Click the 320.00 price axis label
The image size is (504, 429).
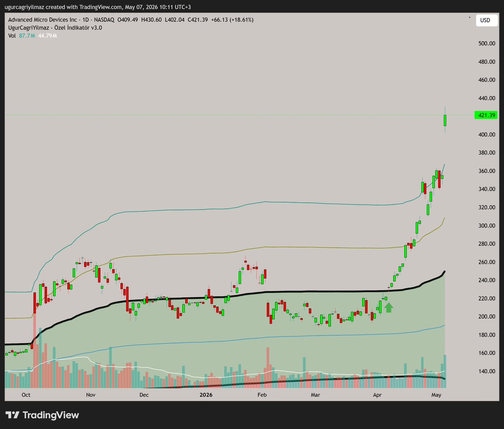[x=487, y=208]
